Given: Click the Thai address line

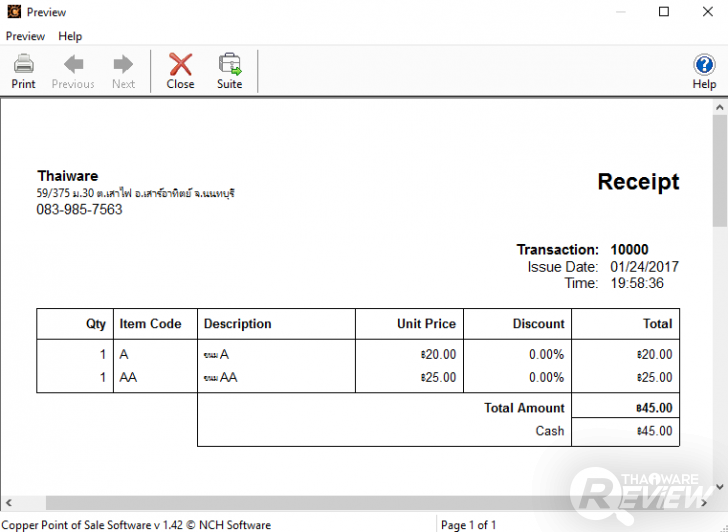Looking at the screenshot, I should click(136, 193).
